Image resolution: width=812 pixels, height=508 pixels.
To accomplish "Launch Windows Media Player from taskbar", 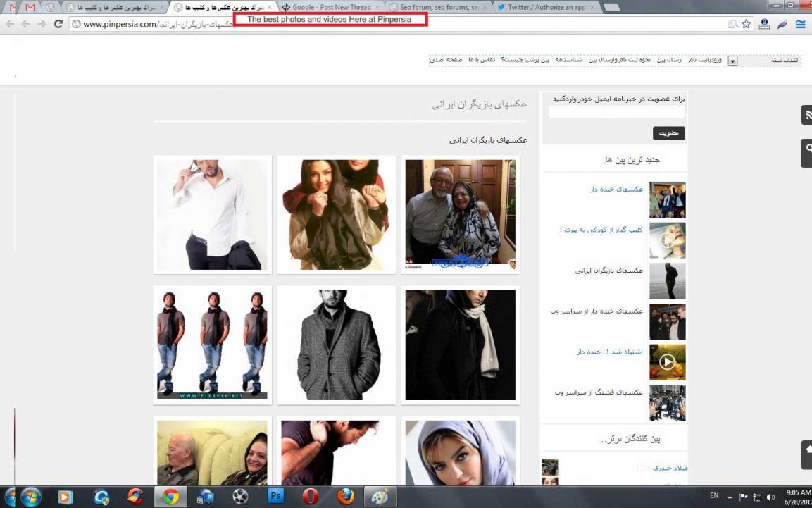I will coord(65,497).
